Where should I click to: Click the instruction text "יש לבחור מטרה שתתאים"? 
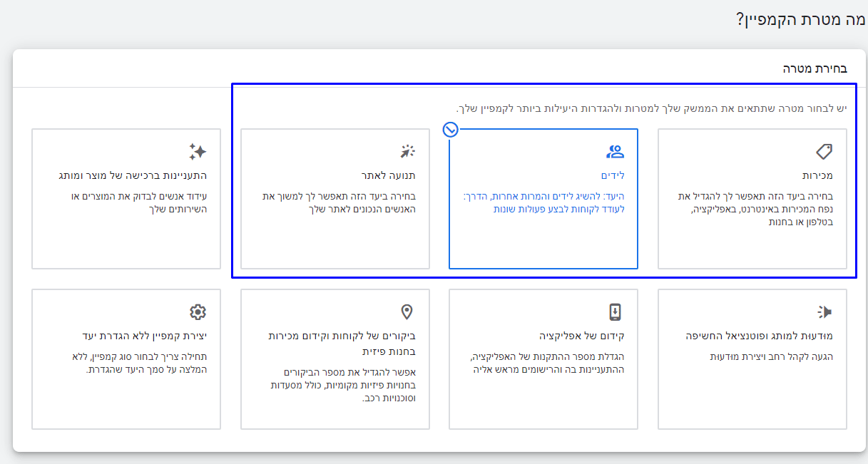tap(652, 108)
